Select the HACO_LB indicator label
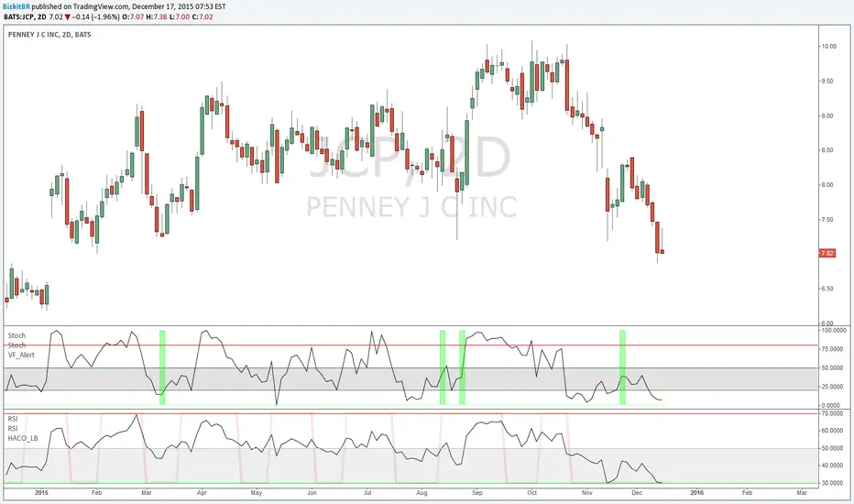This screenshot has width=854, height=504. (23, 438)
